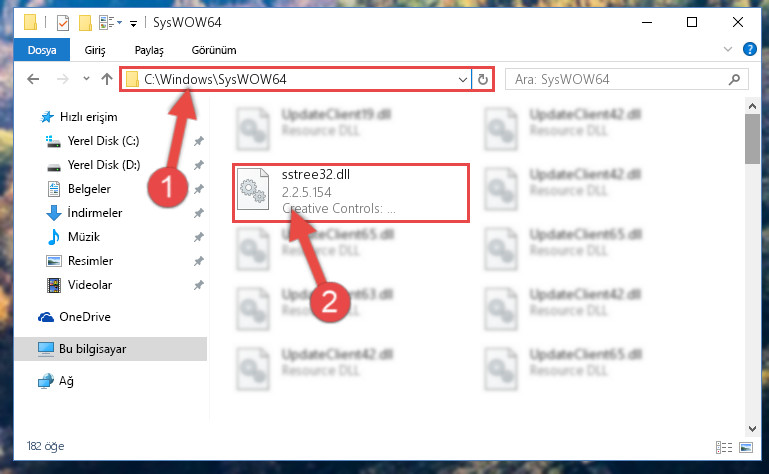Refresh the SysWOW64 folder view
The width and height of the screenshot is (769, 474).
(x=483, y=79)
